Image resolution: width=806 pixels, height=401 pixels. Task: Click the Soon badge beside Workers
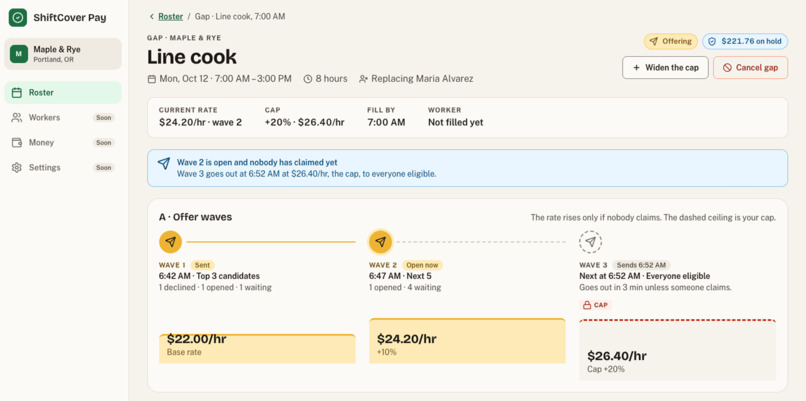(x=104, y=118)
